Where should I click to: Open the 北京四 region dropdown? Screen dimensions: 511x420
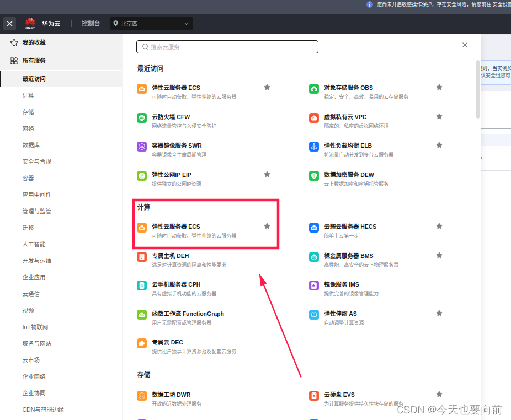pos(152,24)
